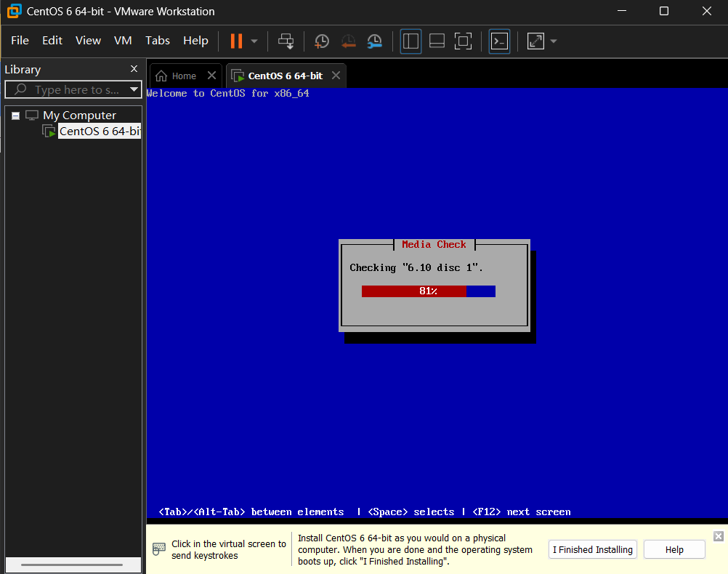Switch to the CentOS 6 64-bit tab

coord(285,76)
